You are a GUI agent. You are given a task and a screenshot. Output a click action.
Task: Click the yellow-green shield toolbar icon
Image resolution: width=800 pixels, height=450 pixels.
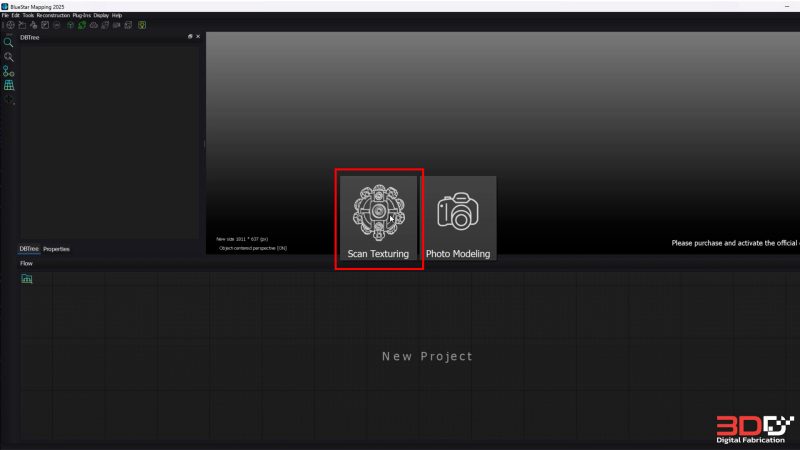point(142,25)
